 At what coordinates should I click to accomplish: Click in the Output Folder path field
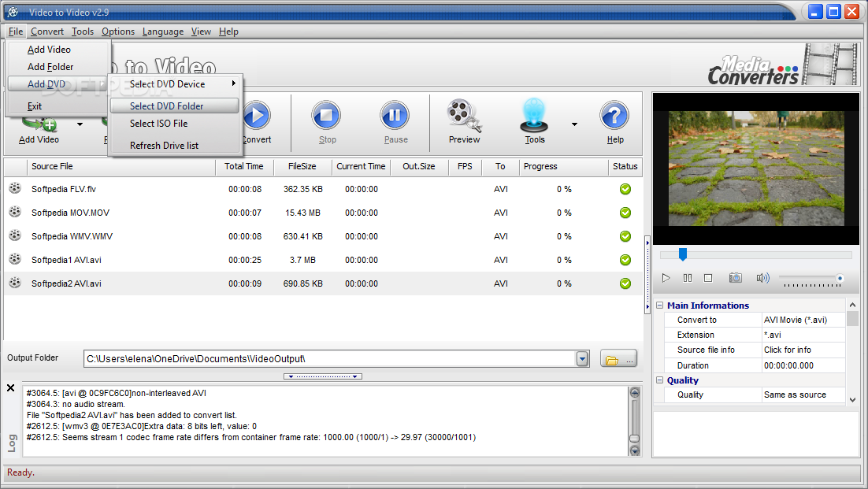tap(331, 358)
